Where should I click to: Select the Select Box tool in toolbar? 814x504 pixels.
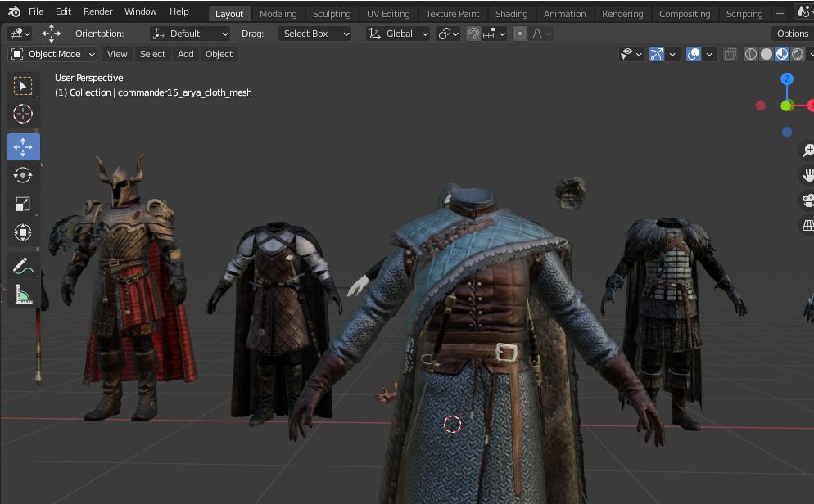tap(23, 86)
